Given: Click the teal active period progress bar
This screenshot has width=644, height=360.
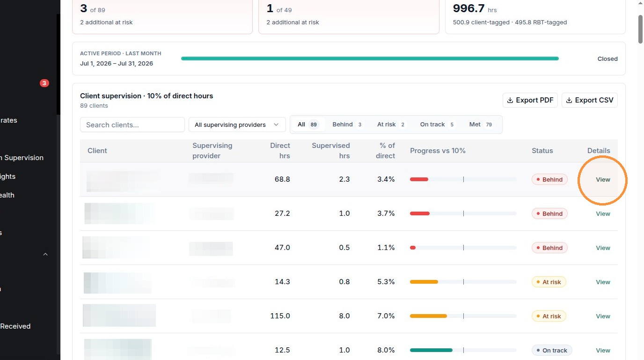Looking at the screenshot, I should point(370,59).
